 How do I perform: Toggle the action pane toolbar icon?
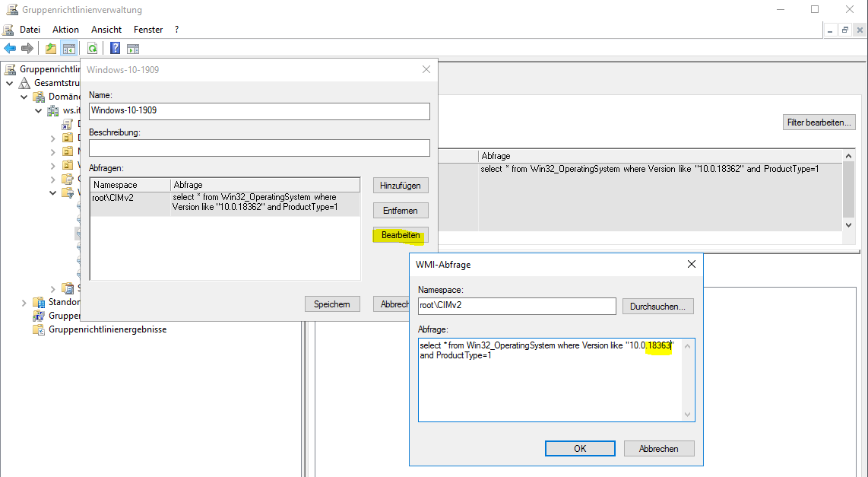[x=133, y=49]
